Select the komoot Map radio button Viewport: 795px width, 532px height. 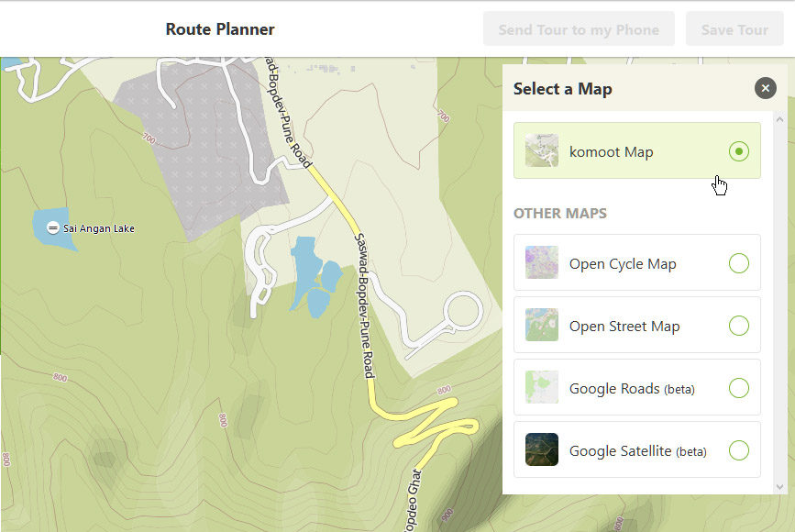[x=739, y=151]
